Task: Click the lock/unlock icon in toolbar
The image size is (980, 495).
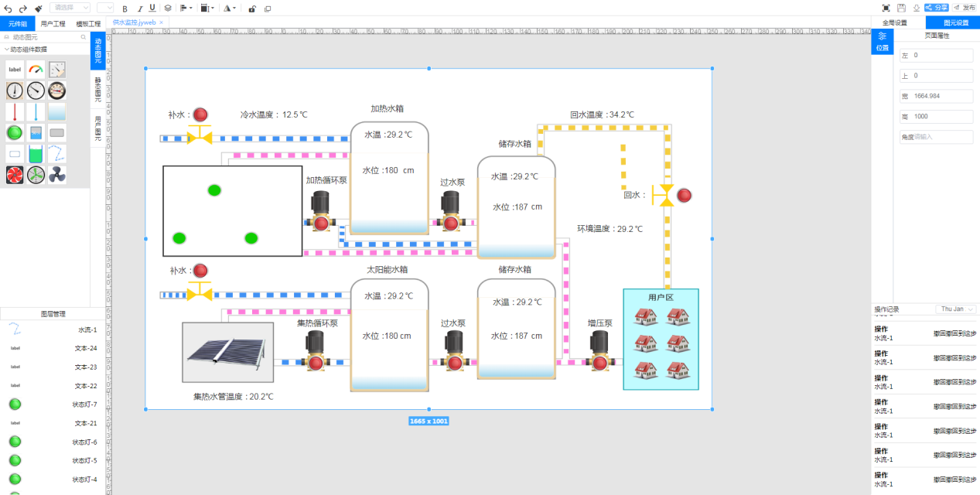Action: tap(252, 9)
